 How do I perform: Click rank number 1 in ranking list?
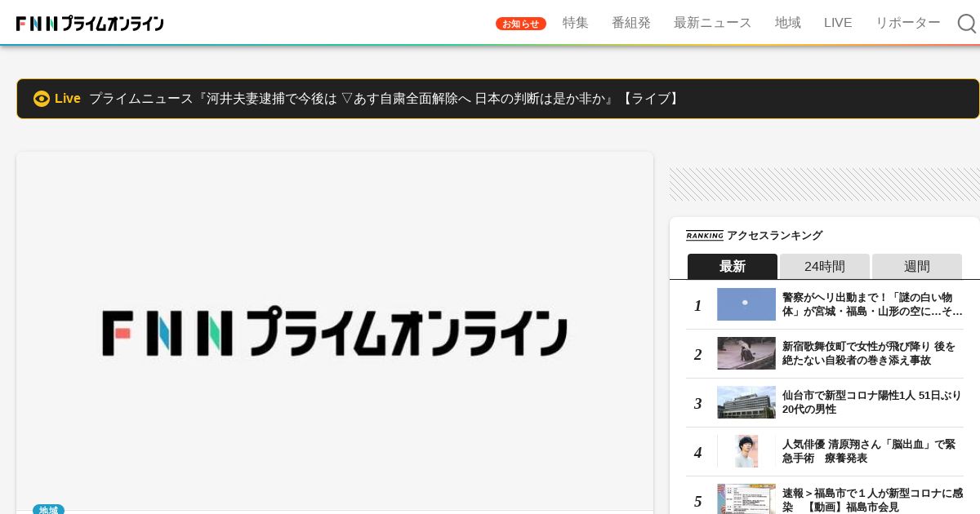coord(698,305)
